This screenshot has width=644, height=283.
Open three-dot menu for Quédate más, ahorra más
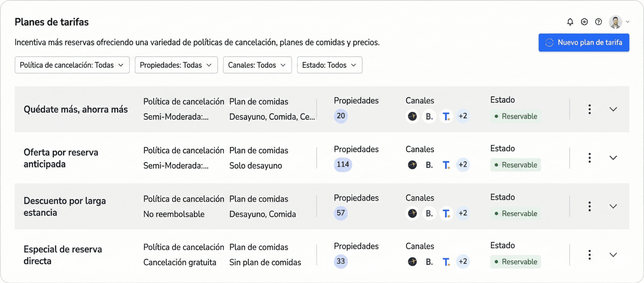click(590, 109)
